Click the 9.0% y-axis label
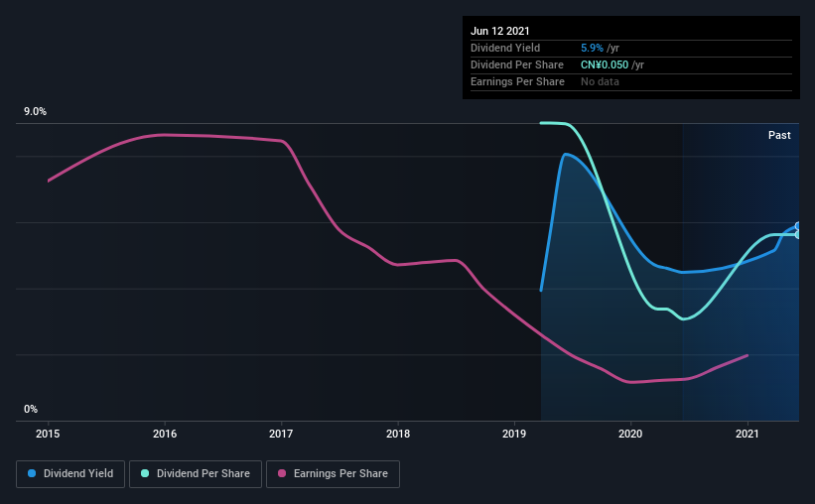Screen dimensions: 815x504 (35, 112)
